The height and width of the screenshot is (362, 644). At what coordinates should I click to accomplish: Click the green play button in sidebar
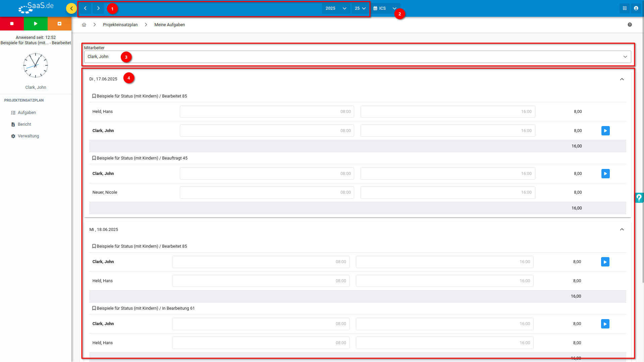click(x=36, y=24)
